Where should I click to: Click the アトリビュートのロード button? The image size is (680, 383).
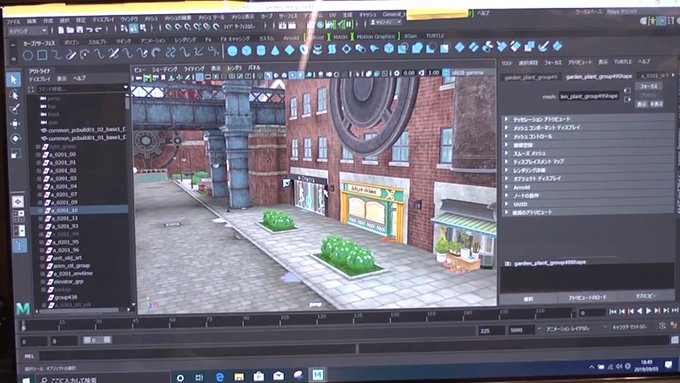(587, 298)
